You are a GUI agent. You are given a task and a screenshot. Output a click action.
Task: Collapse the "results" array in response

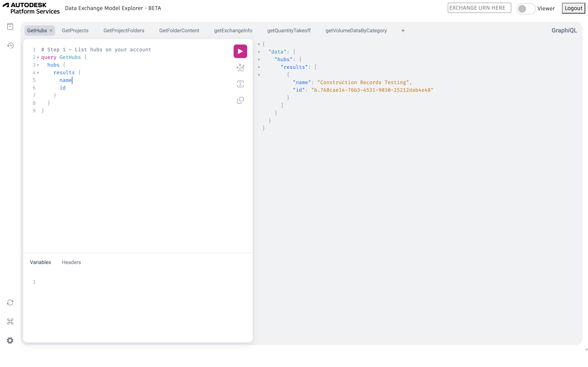(x=259, y=67)
